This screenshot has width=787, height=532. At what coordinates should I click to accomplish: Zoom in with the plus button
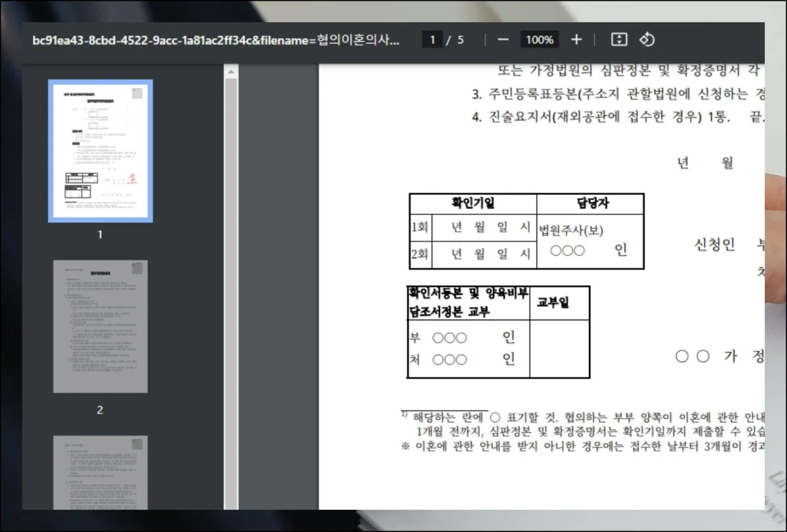pyautogui.click(x=576, y=39)
